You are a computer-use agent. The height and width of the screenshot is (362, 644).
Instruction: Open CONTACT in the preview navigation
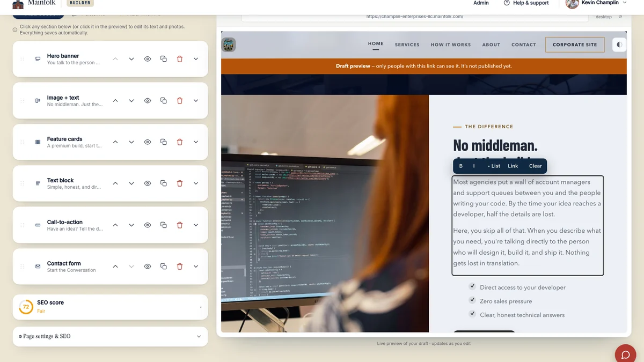524,45
